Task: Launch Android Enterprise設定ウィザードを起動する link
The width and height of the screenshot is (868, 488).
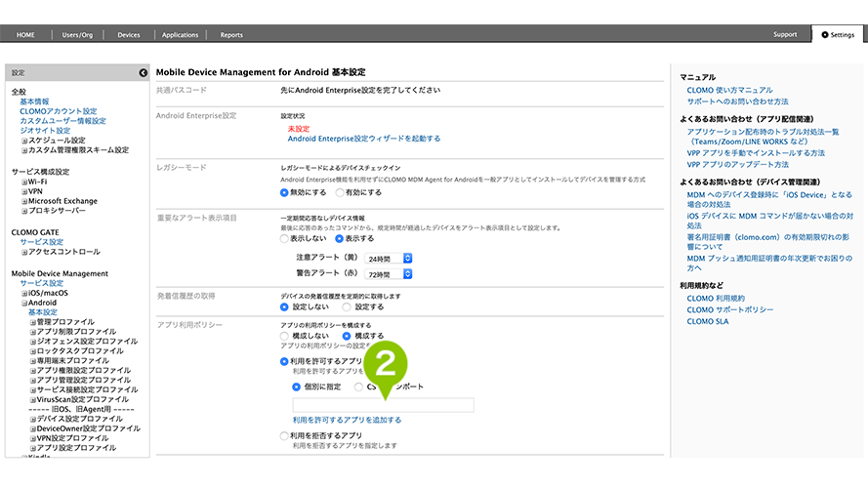Action: pyautogui.click(x=364, y=139)
